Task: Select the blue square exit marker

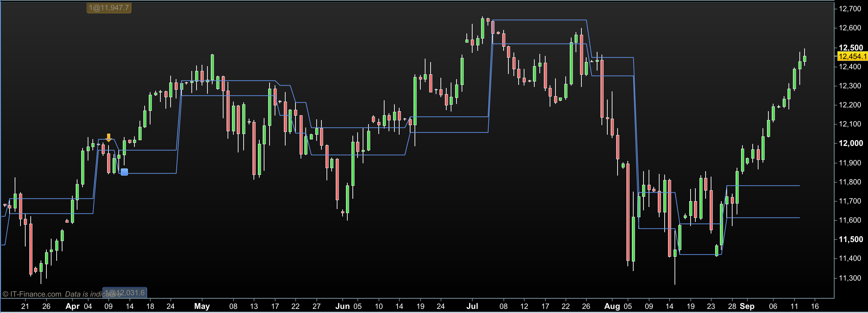Action: (125, 172)
